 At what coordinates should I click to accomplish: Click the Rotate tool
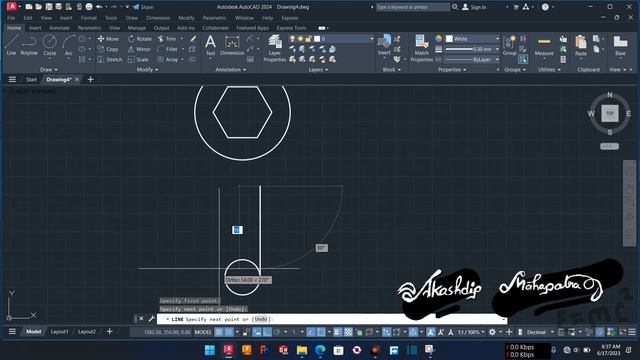pyautogui.click(x=140, y=39)
